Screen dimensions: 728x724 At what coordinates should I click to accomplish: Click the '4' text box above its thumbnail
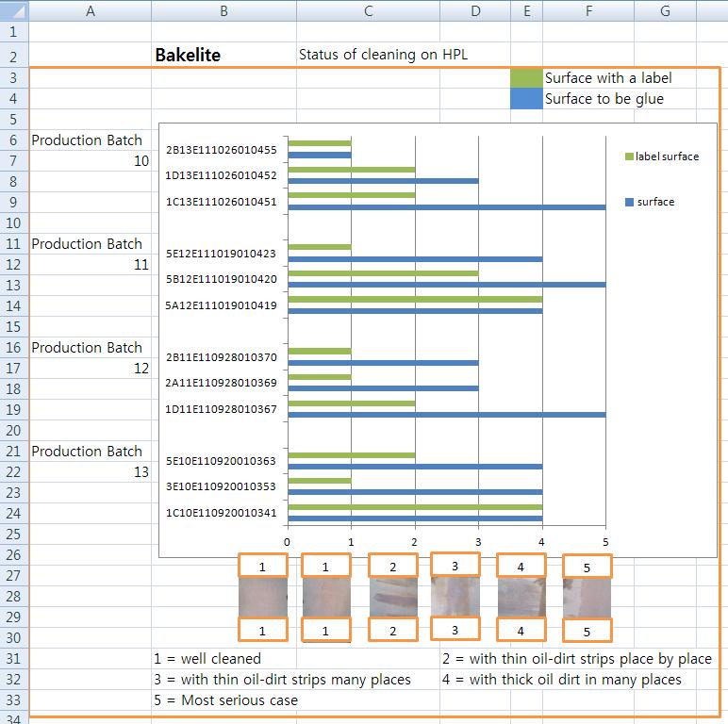click(x=521, y=566)
